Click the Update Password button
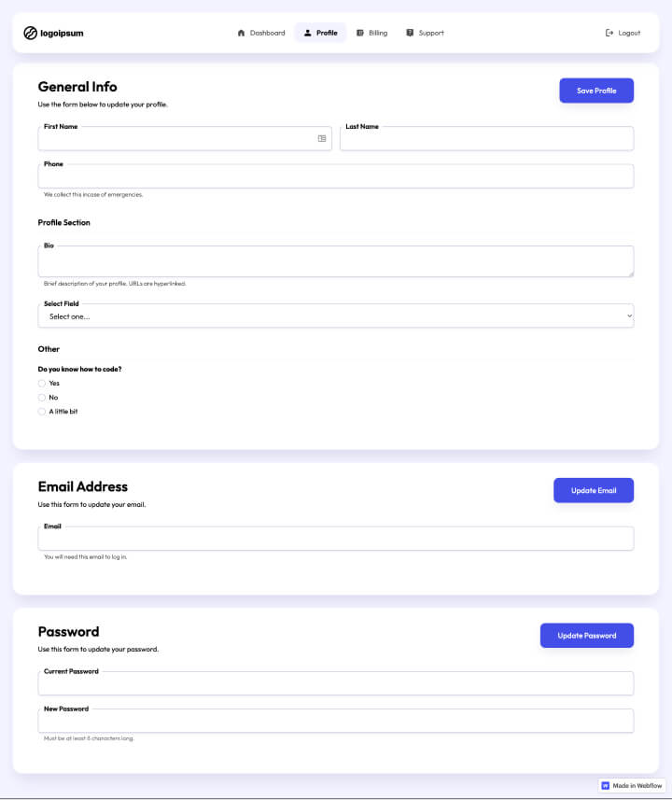 tap(586, 635)
